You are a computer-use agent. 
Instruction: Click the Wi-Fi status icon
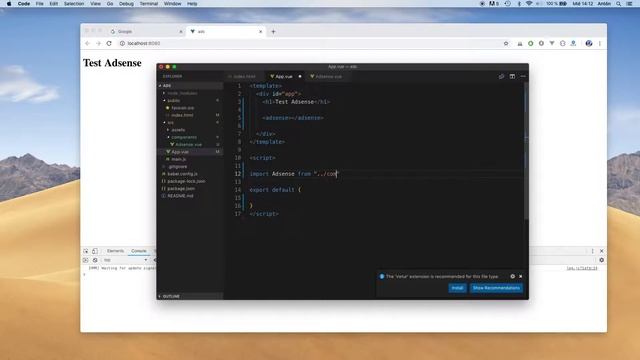click(x=529, y=4)
